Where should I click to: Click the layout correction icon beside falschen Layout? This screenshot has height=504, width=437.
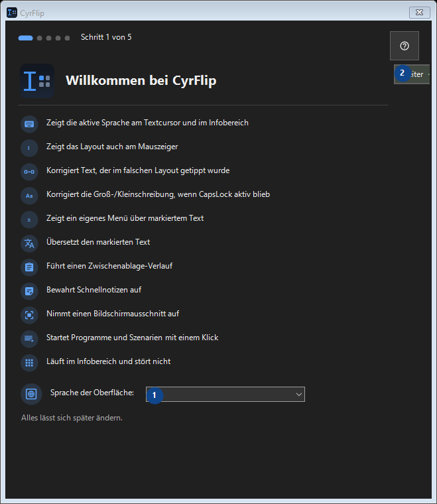(x=29, y=172)
